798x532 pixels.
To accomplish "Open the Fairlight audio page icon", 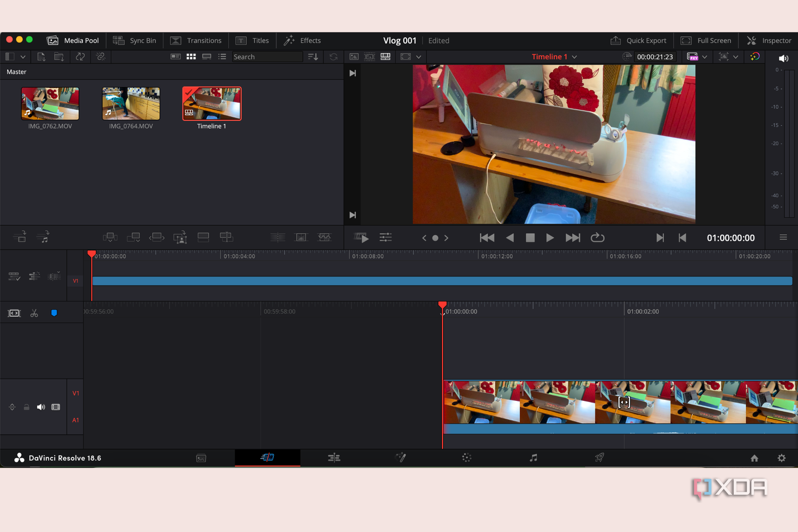I will pos(533,458).
